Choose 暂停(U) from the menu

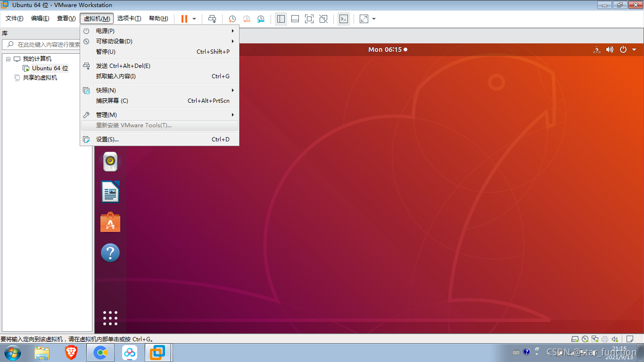(x=160, y=51)
